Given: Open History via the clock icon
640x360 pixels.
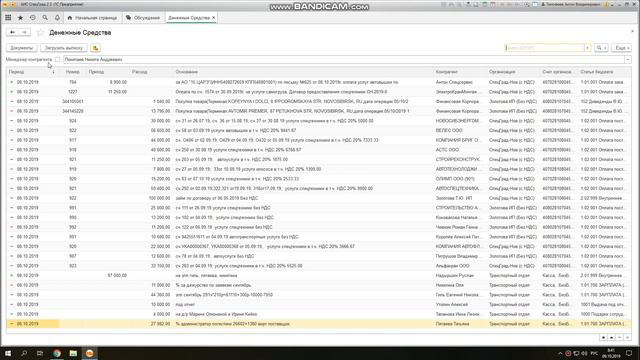Looking at the screenshot, I should pyautogui.click(x=33, y=18).
